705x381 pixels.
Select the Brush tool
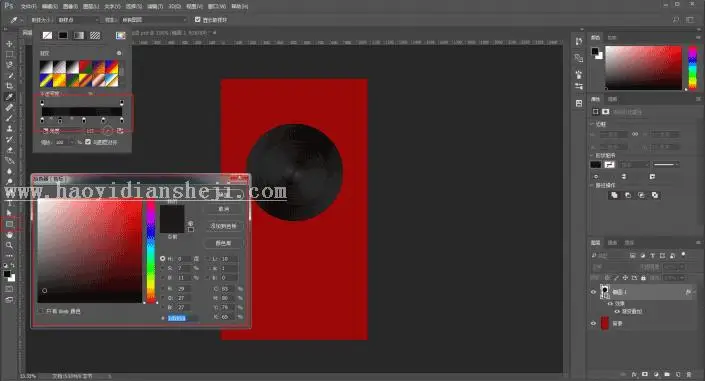tap(9, 118)
